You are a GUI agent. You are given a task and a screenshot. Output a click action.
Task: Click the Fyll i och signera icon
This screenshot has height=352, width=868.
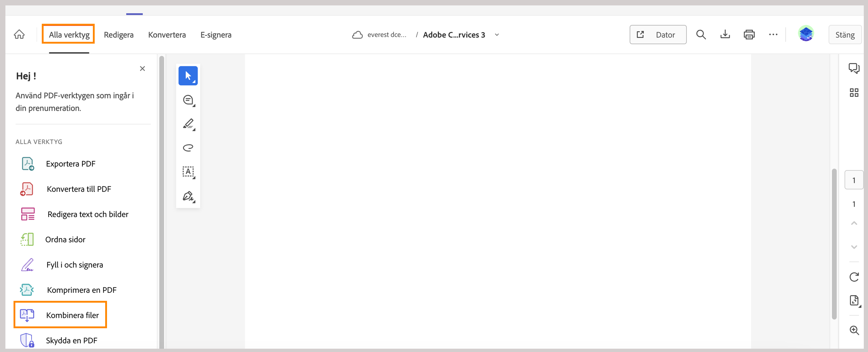tap(27, 265)
